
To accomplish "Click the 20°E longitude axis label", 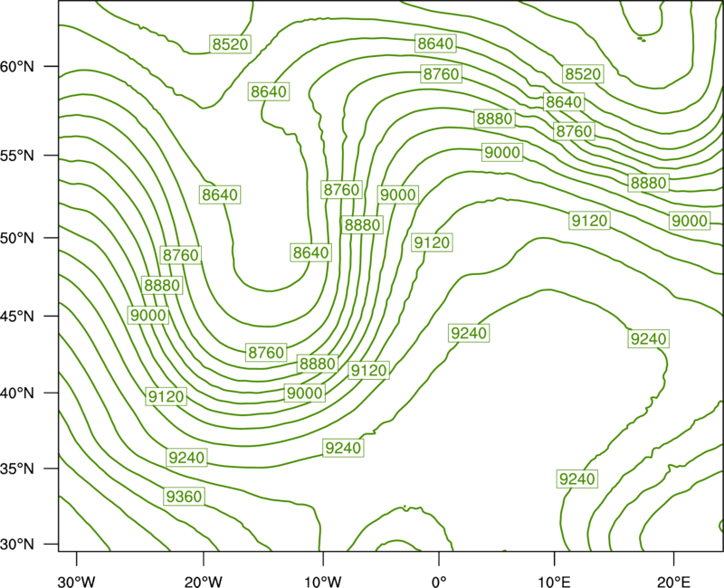I will (673, 581).
